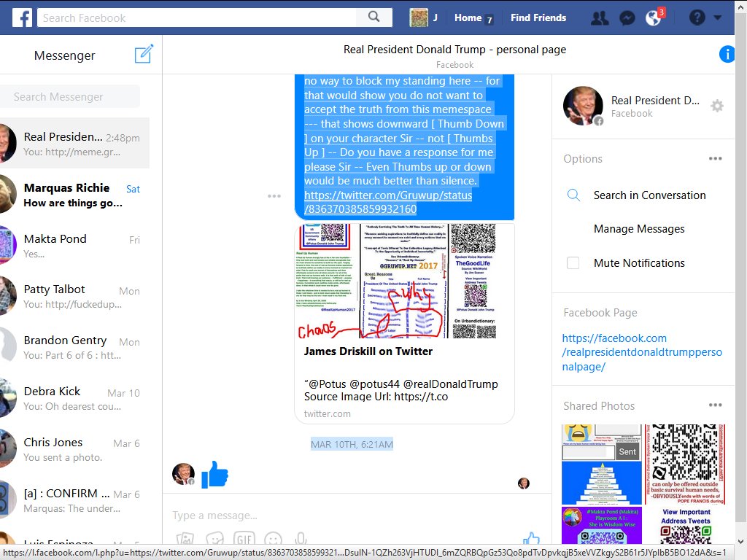Compose a new message with pencil icon
Viewport: 747px width, 560px height.
(144, 54)
